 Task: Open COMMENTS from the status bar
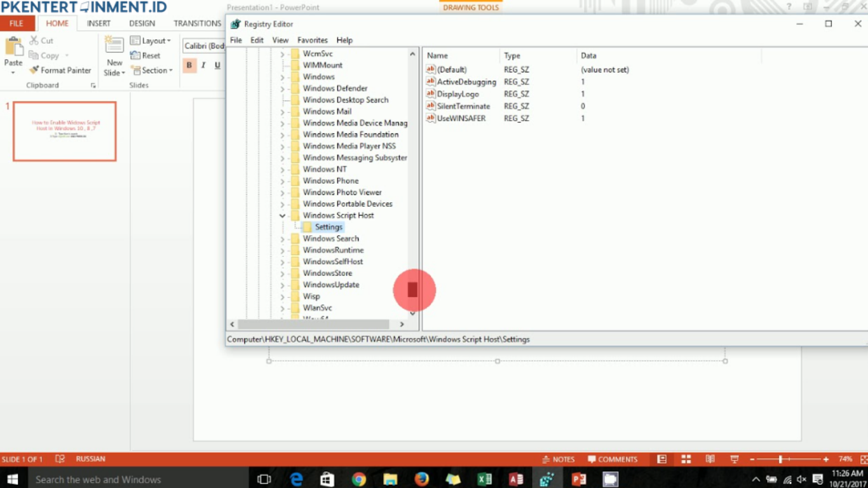click(x=612, y=458)
